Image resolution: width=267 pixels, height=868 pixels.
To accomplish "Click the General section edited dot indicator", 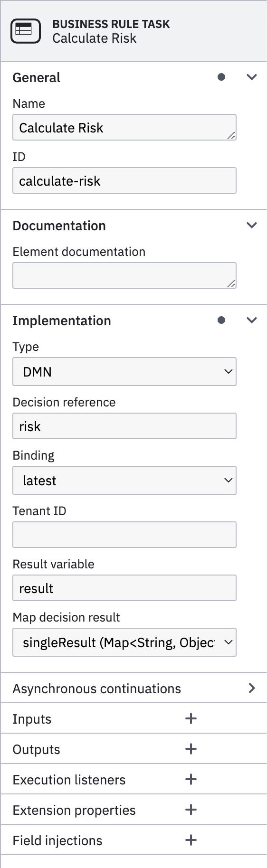I will 221,77.
